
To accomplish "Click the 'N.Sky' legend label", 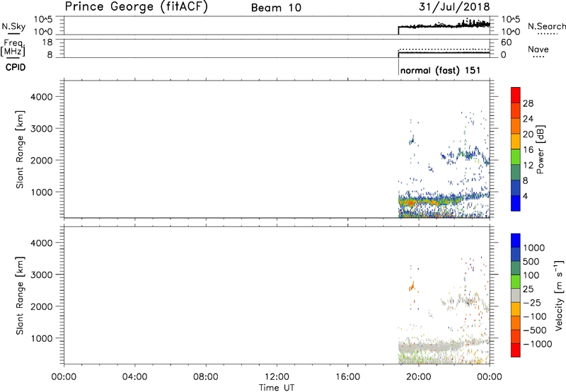I will coord(13,26).
